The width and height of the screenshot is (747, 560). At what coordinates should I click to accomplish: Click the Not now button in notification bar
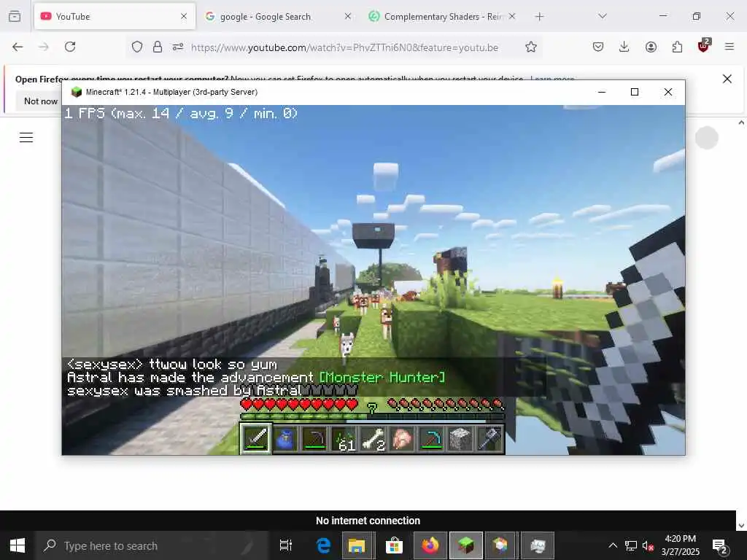[41, 101]
